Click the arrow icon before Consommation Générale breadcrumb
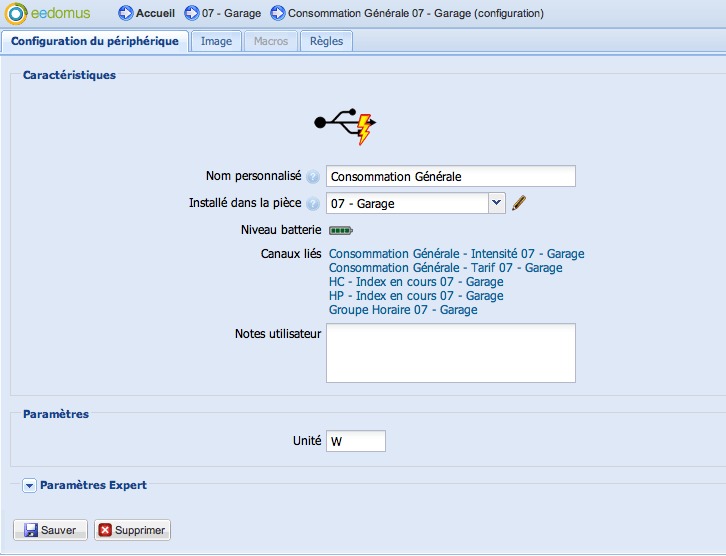Screen dimensions: 726x556 pos(278,13)
